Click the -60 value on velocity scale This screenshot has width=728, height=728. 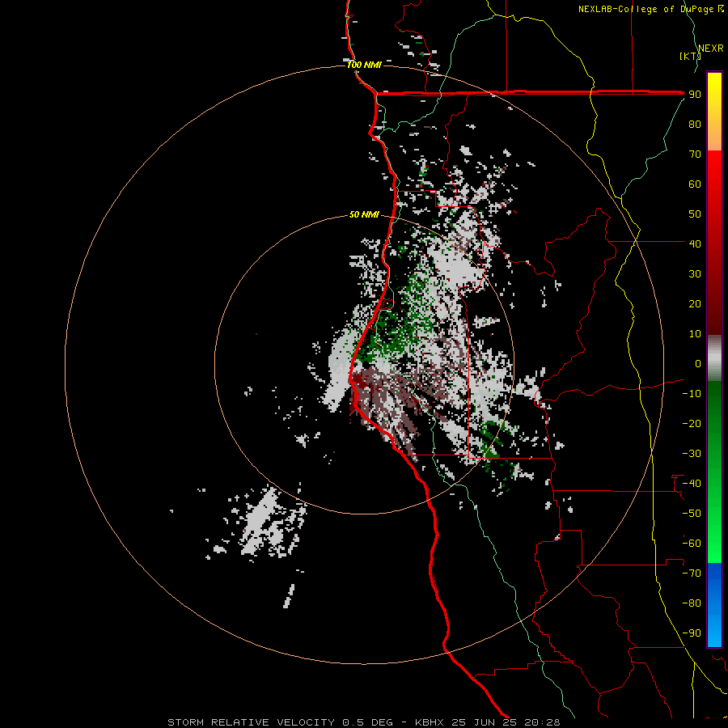tap(692, 544)
